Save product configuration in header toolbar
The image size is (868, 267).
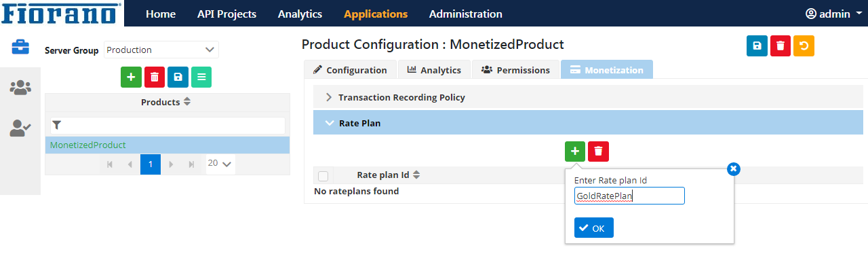757,46
